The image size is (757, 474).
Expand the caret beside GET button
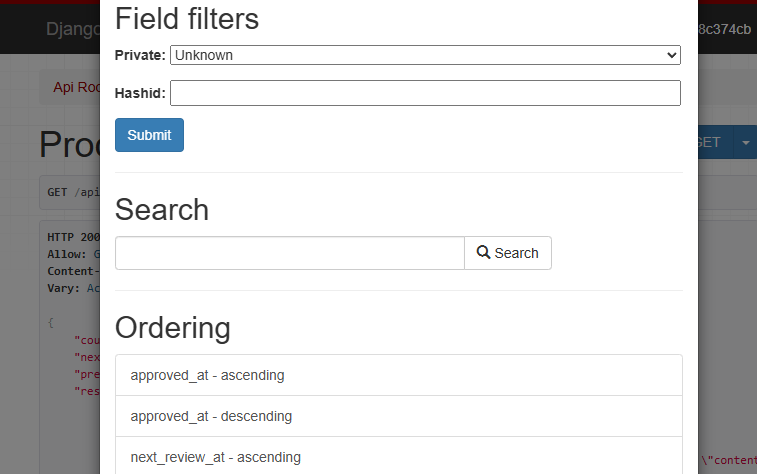746,143
